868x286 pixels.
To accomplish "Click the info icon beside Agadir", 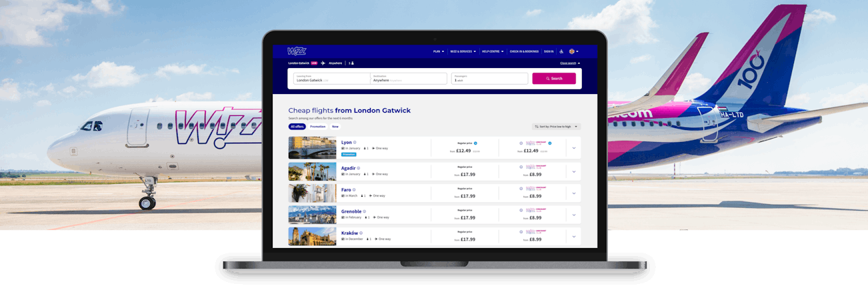I will coord(359,168).
